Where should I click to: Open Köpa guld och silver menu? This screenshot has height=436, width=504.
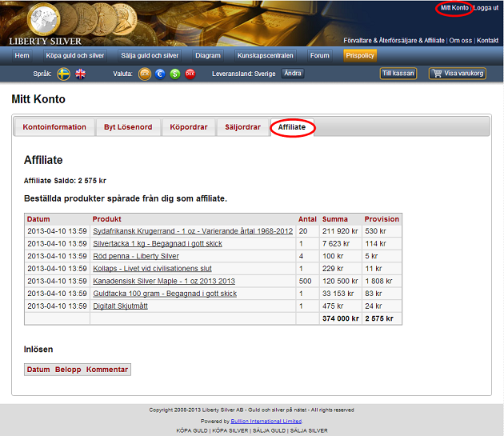75,55
